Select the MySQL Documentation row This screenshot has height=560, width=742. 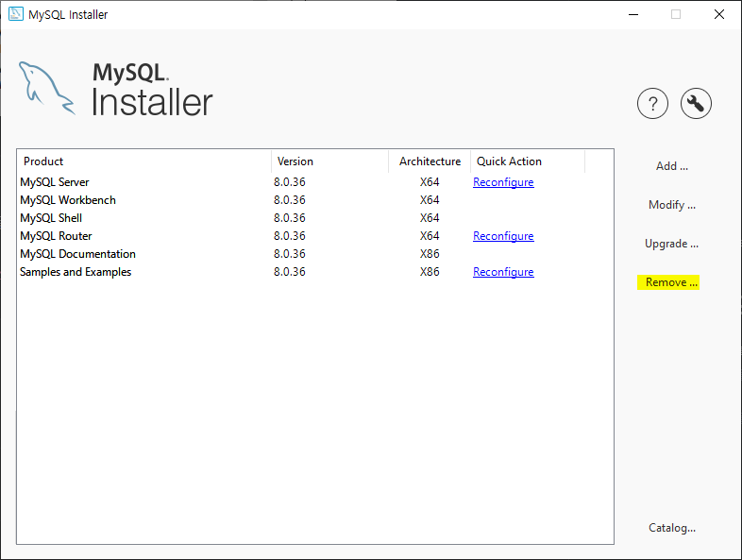pos(315,254)
